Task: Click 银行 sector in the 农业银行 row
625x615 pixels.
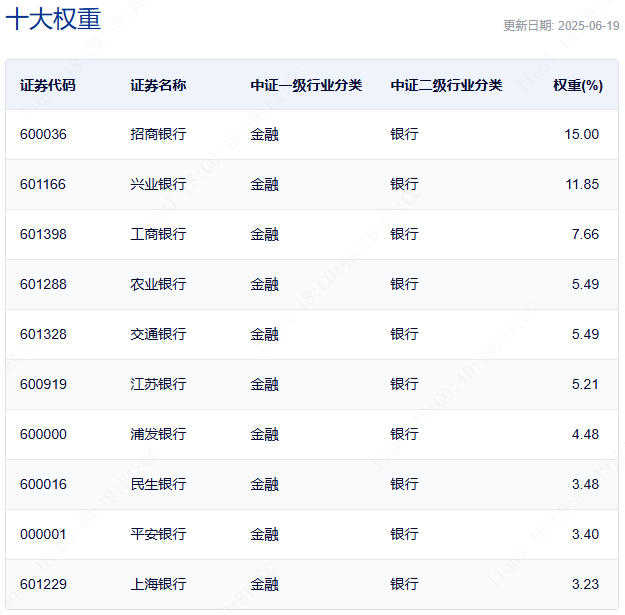Action: click(404, 284)
